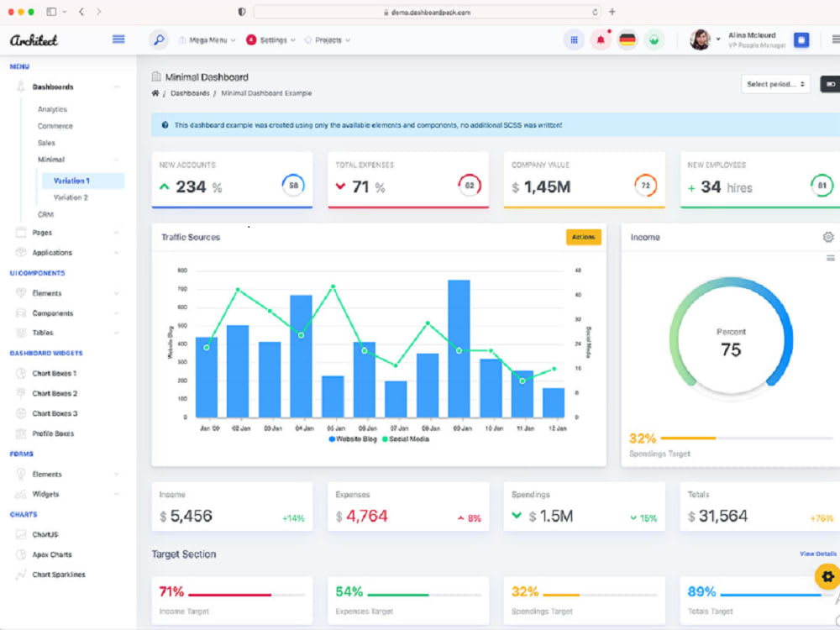The height and width of the screenshot is (630, 840).
Task: Click the ChartJS icon in the sidebar
Action: click(x=21, y=534)
